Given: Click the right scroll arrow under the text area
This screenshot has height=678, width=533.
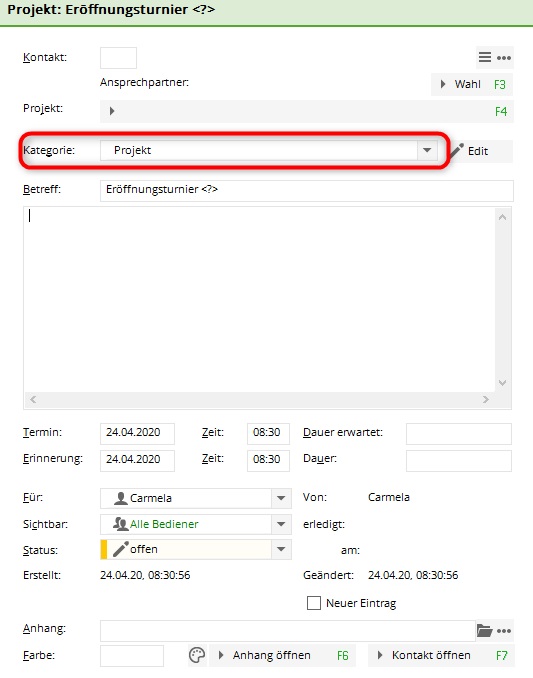Looking at the screenshot, I should point(486,400).
